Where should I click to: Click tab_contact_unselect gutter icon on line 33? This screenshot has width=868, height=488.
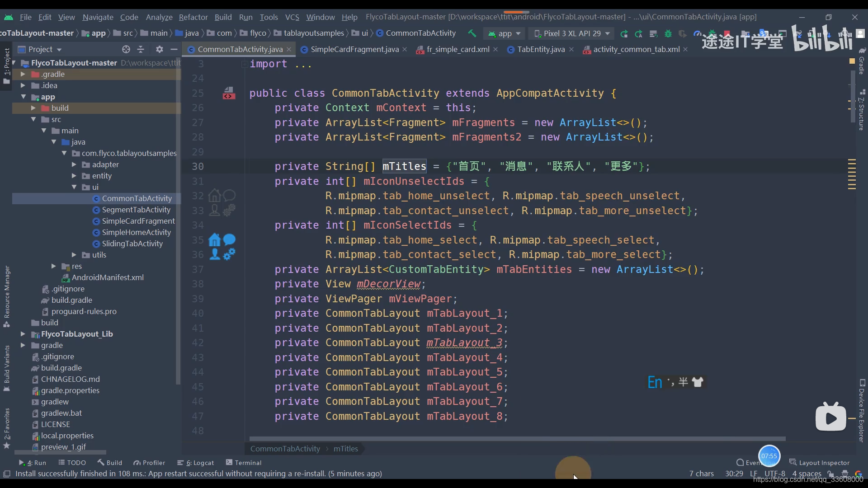(x=215, y=210)
